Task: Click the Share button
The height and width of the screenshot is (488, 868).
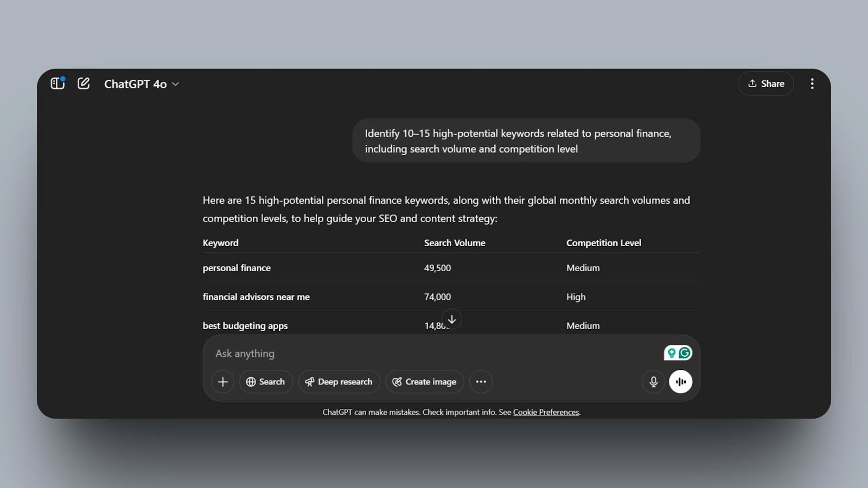Action: pyautogui.click(x=765, y=84)
